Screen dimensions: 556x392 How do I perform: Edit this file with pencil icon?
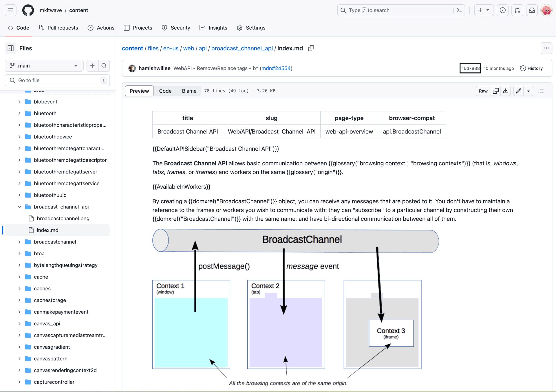pyautogui.click(x=519, y=91)
